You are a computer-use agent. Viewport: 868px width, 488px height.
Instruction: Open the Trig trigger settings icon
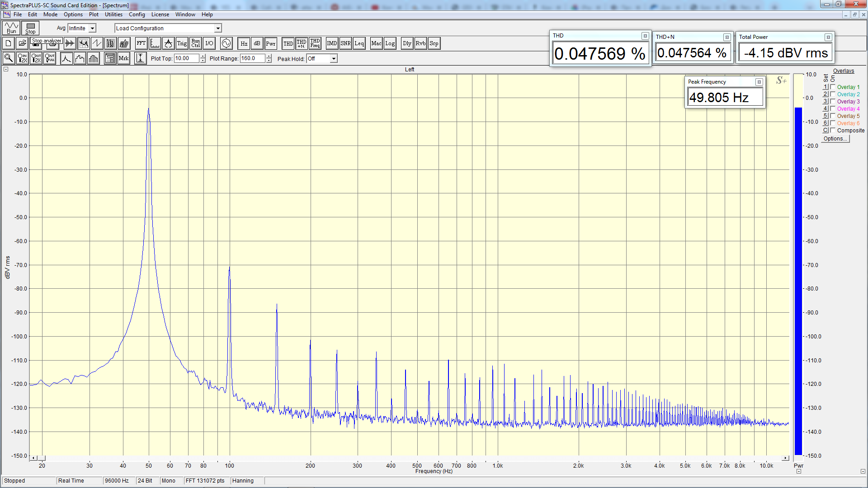tap(182, 44)
